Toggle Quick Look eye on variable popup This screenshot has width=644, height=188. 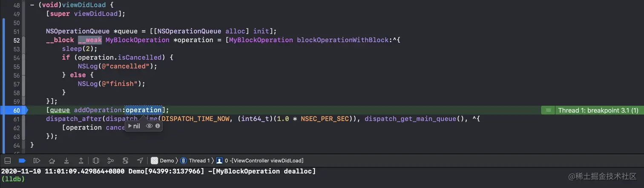[149, 126]
